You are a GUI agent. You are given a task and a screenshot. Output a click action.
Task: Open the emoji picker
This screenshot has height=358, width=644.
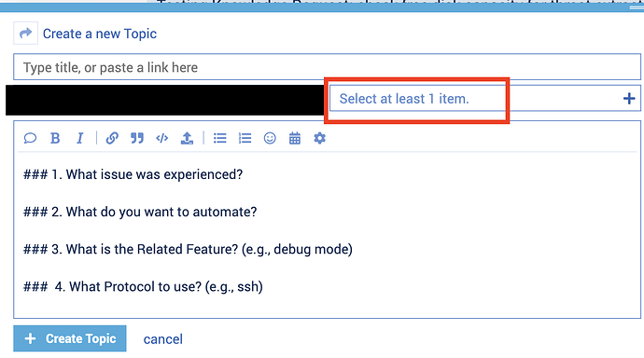pyautogui.click(x=270, y=138)
